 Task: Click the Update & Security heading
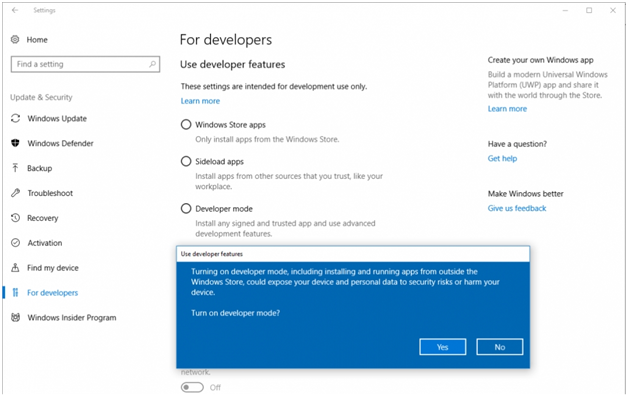pyautogui.click(x=41, y=97)
